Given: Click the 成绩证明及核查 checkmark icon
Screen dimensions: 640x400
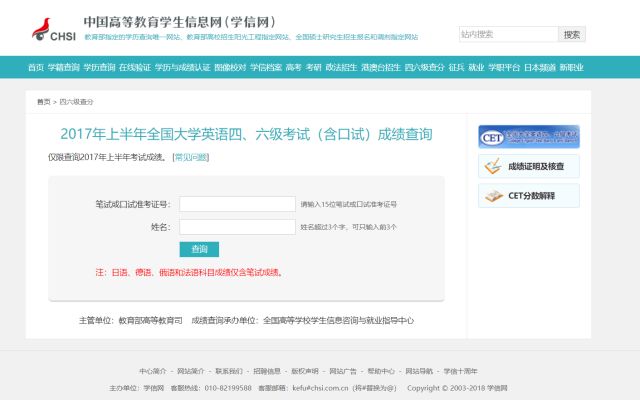Looking at the screenshot, I should [x=493, y=166].
